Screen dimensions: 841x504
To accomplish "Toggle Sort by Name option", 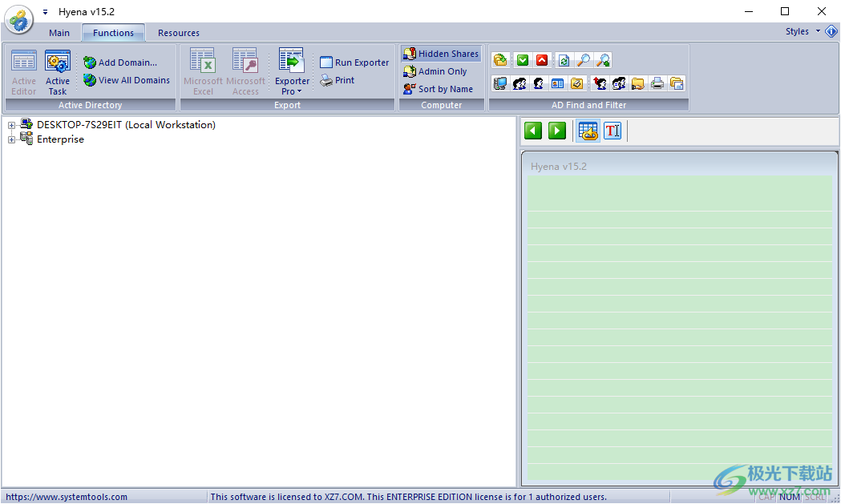I will pyautogui.click(x=439, y=89).
